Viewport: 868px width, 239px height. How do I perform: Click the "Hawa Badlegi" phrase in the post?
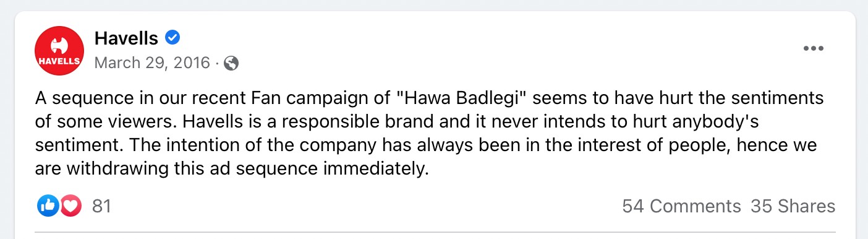tap(462, 98)
